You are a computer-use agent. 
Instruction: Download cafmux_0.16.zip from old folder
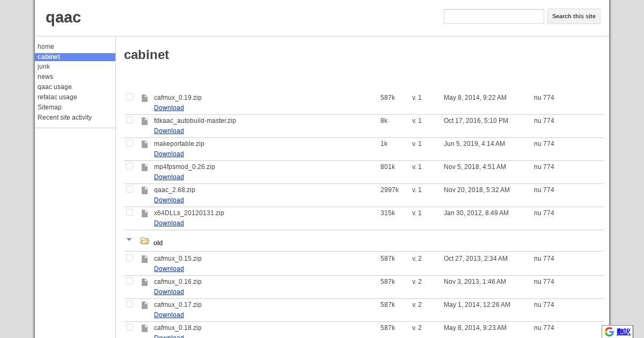point(169,292)
